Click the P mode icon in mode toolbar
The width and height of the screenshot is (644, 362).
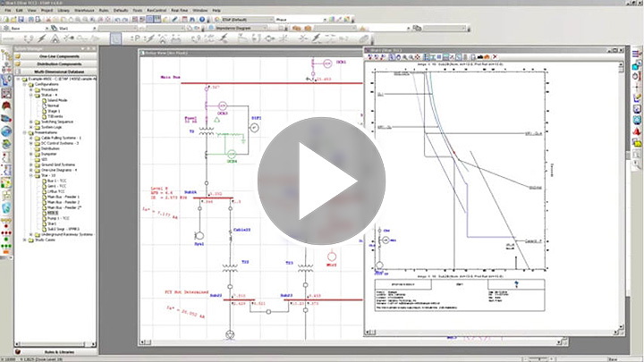(135, 38)
